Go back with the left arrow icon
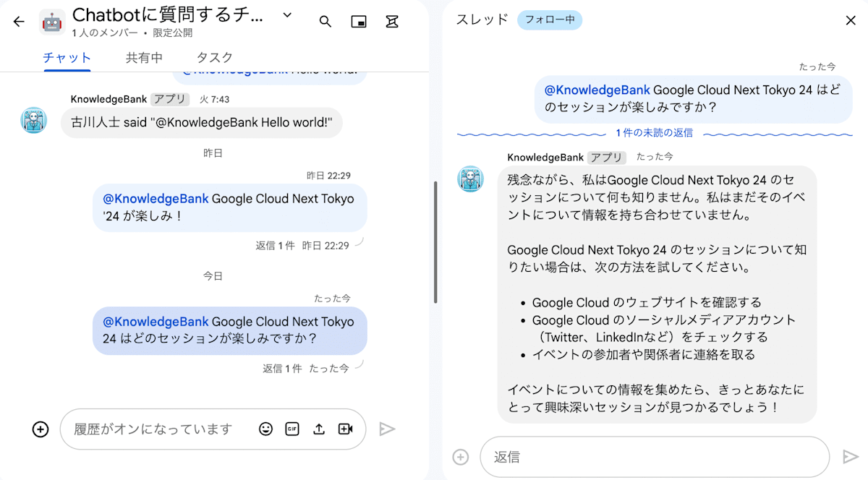The height and width of the screenshot is (480, 868). click(x=19, y=22)
